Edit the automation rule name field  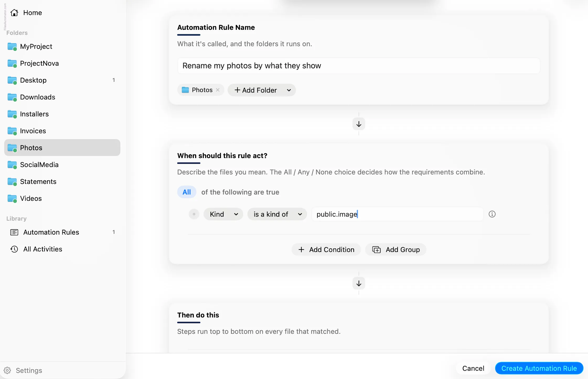point(359,66)
